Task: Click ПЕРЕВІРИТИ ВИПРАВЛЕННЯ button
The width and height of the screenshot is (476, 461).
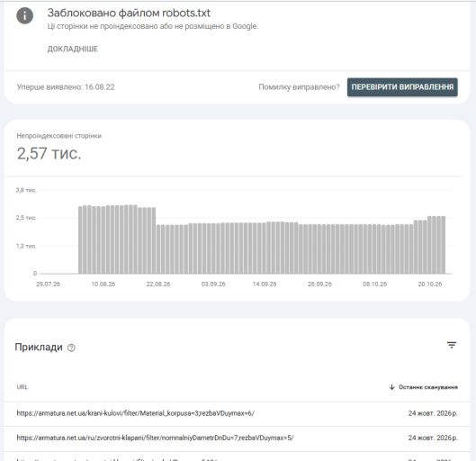Action: [x=402, y=87]
